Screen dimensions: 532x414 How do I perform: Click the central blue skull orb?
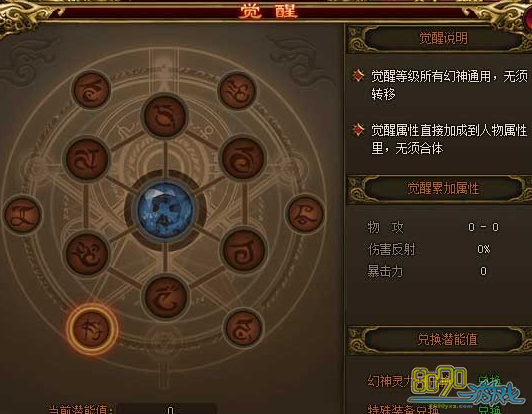(165, 209)
